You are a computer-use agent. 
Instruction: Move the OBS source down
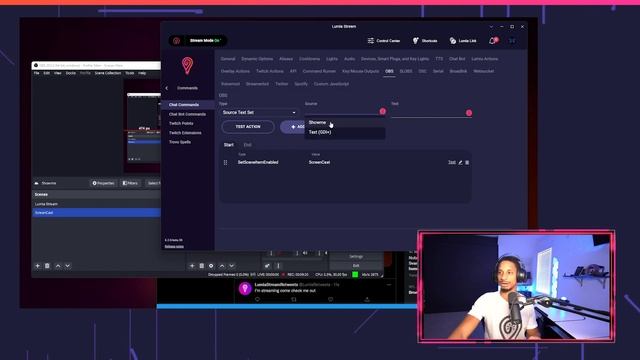(x=231, y=266)
